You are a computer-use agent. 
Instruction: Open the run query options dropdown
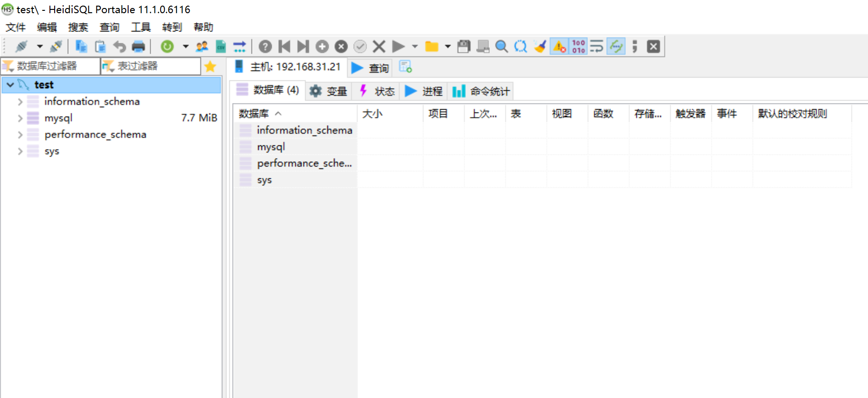[x=415, y=46]
